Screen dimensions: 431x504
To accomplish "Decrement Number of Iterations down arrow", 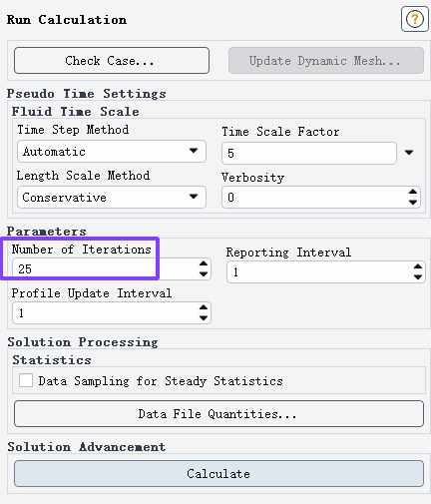I will (x=204, y=274).
